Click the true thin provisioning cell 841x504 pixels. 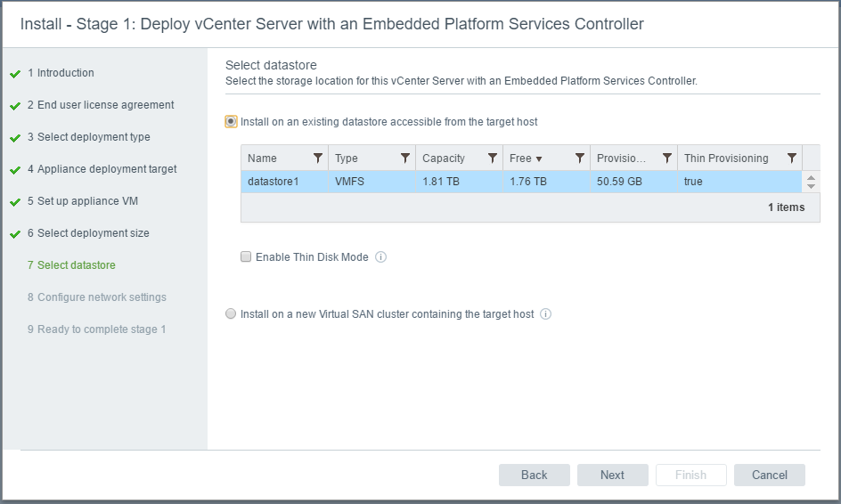tap(739, 182)
